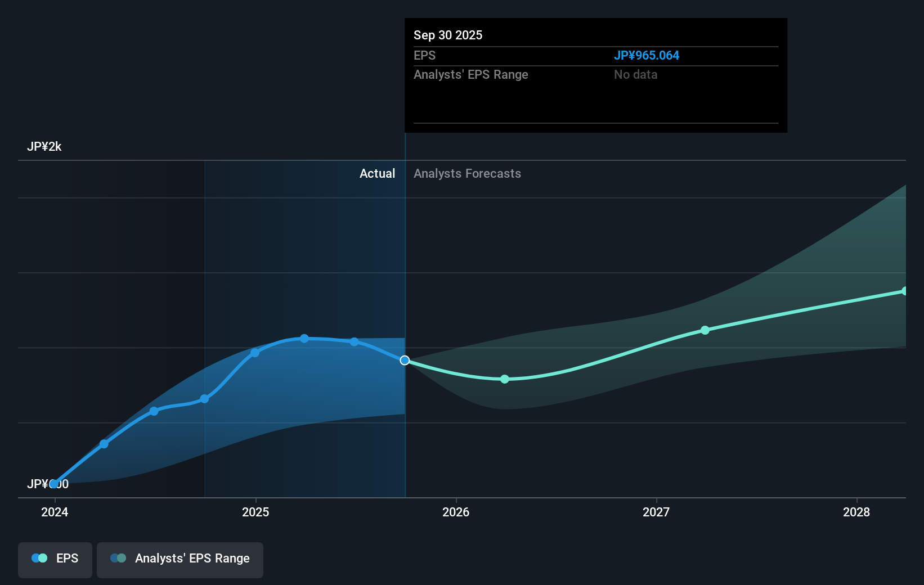Click the 2025 axis label
Viewport: 924px width, 585px height.
pos(255,512)
